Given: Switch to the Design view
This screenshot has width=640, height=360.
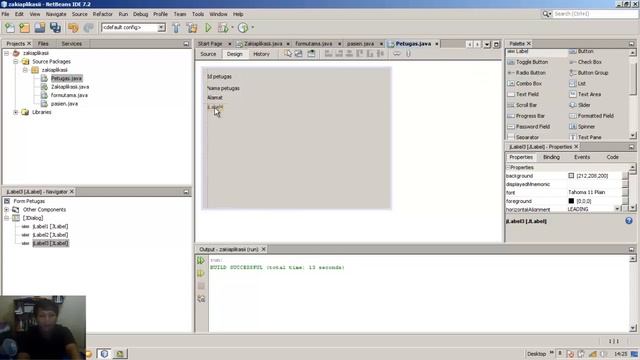Looking at the screenshot, I should 235,54.
